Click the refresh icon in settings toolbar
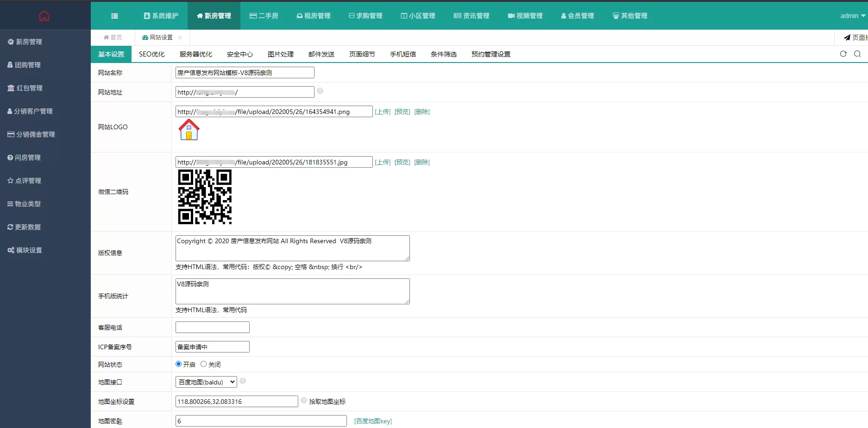This screenshot has width=868, height=428. (x=843, y=54)
